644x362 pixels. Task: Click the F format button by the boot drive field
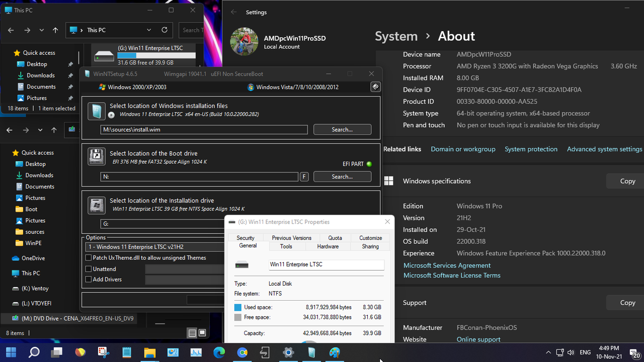[304, 176]
